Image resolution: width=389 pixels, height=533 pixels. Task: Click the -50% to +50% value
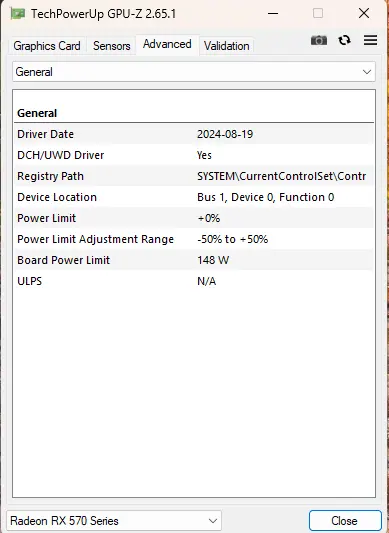[233, 239]
